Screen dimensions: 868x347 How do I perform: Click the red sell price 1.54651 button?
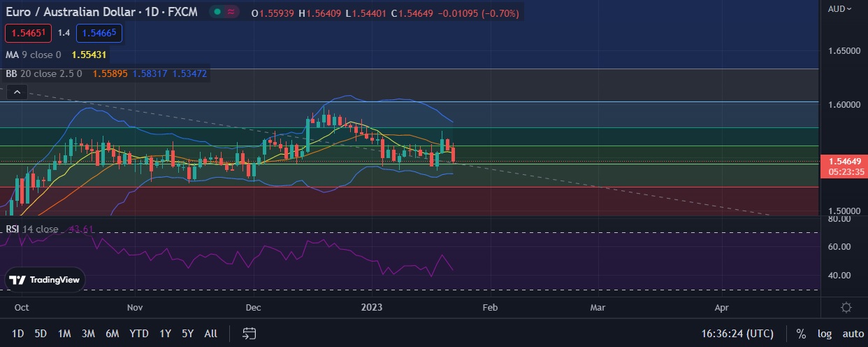(28, 33)
